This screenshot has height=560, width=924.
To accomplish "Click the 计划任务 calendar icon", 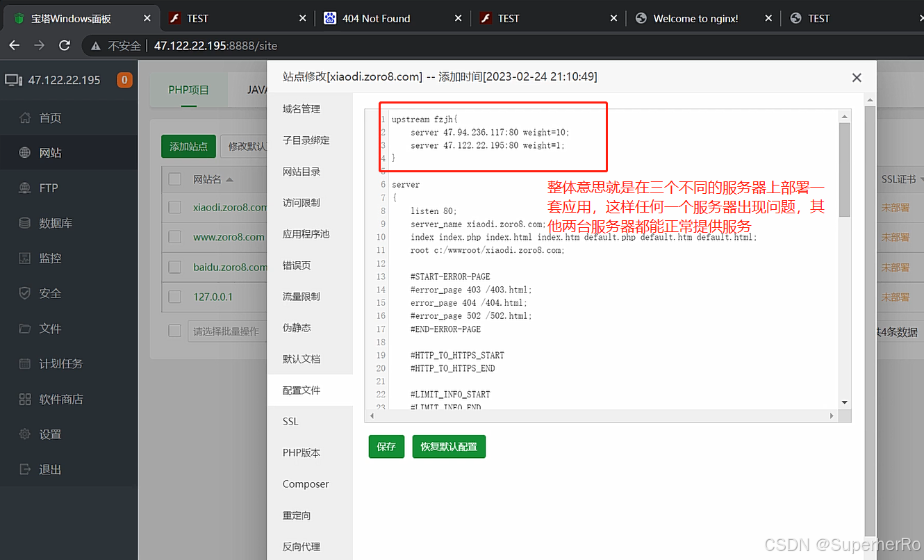I will tap(25, 363).
